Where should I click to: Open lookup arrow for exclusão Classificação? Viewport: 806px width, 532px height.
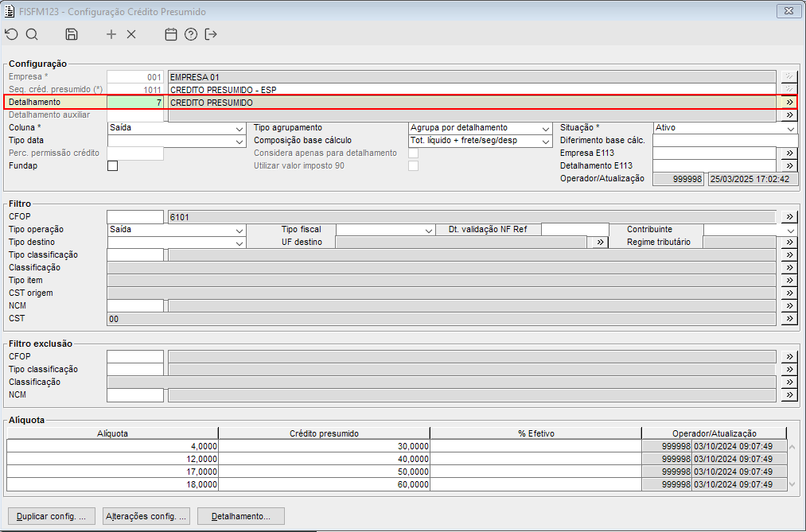789,382
